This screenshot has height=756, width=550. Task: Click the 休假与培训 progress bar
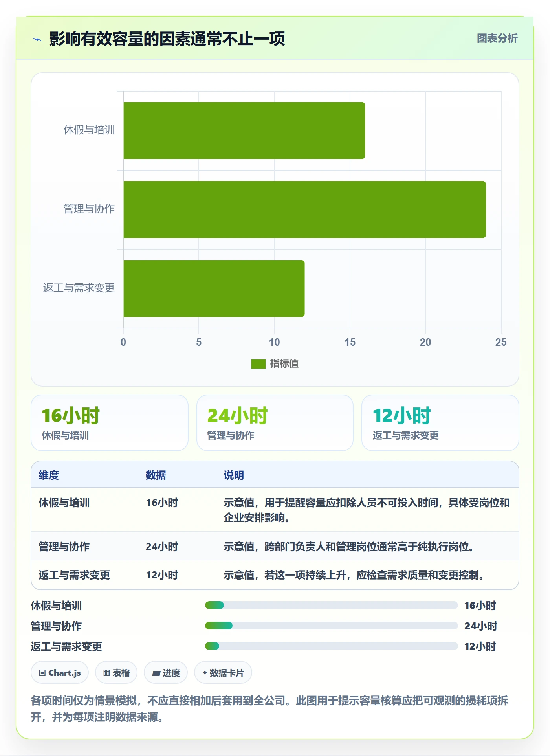pyautogui.click(x=332, y=605)
